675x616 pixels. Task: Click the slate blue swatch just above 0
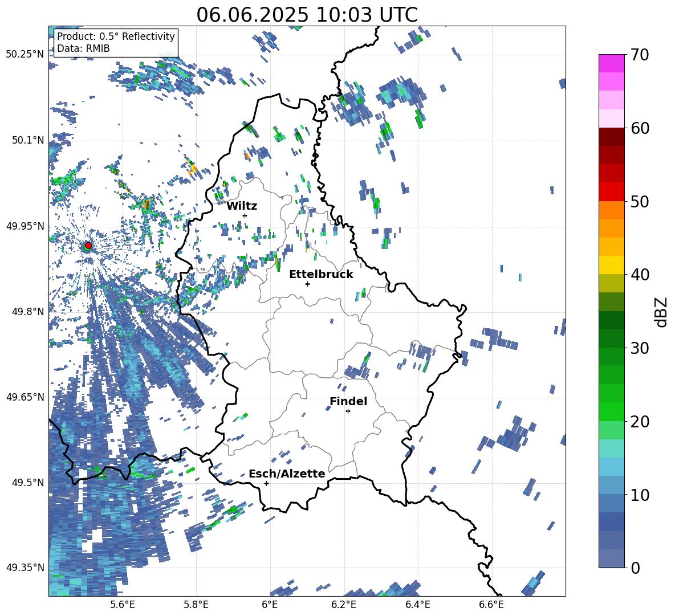(611, 558)
